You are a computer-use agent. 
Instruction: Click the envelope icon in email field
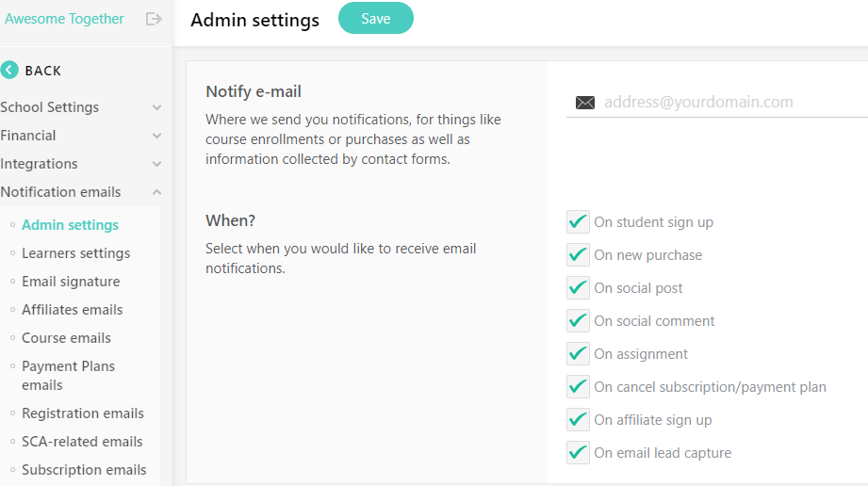[584, 103]
